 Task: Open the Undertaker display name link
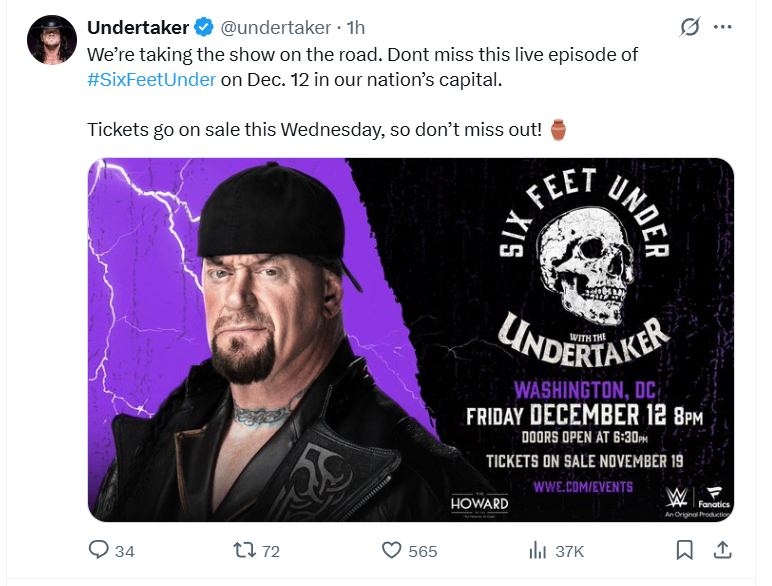(138, 27)
